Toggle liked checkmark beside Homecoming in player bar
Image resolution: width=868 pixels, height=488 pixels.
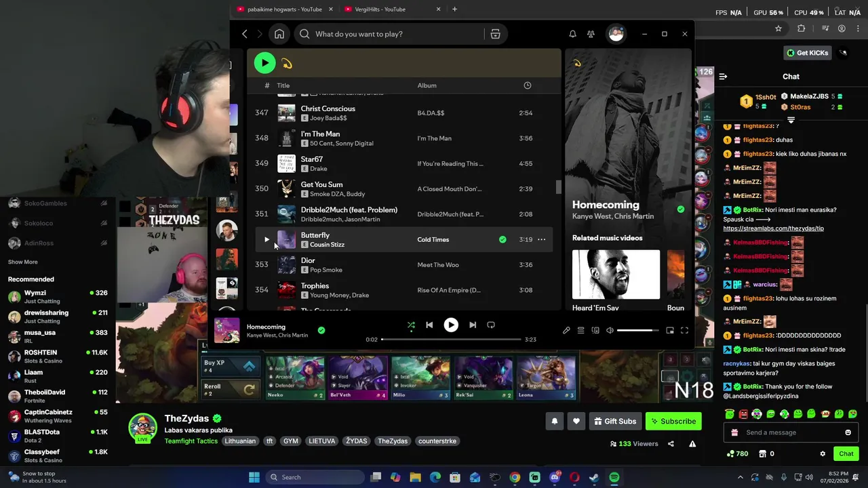point(321,331)
